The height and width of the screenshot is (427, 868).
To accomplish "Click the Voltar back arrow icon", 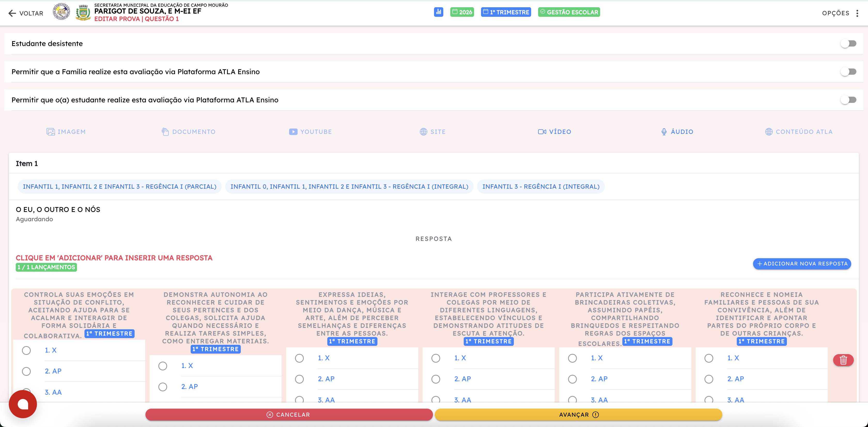I will [12, 13].
